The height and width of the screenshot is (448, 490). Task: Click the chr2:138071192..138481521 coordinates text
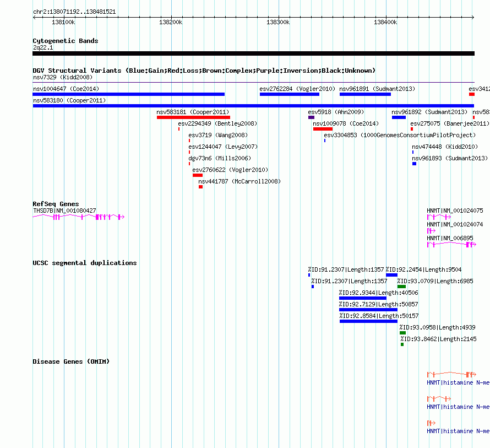coord(74,12)
